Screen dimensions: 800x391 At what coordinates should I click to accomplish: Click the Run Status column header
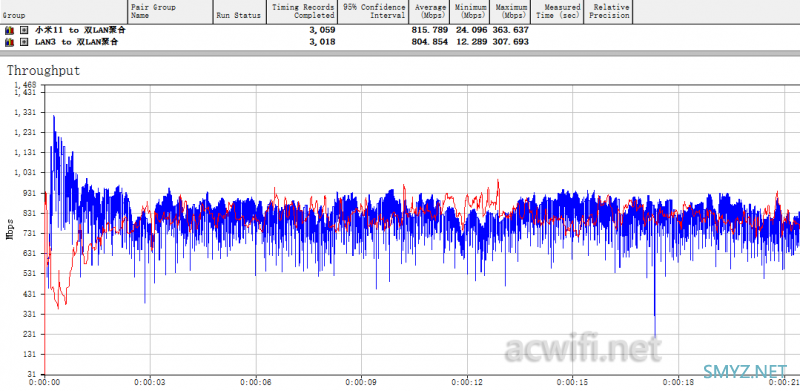[x=239, y=12]
